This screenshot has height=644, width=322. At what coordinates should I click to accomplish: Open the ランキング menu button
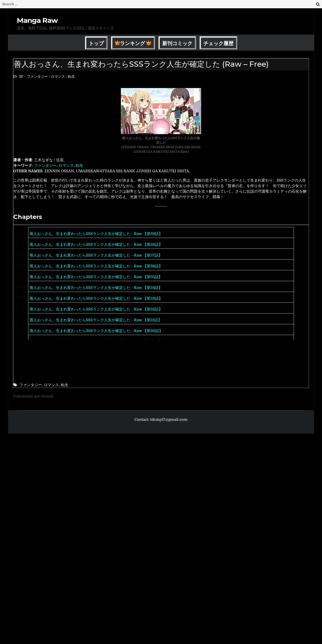[133, 43]
